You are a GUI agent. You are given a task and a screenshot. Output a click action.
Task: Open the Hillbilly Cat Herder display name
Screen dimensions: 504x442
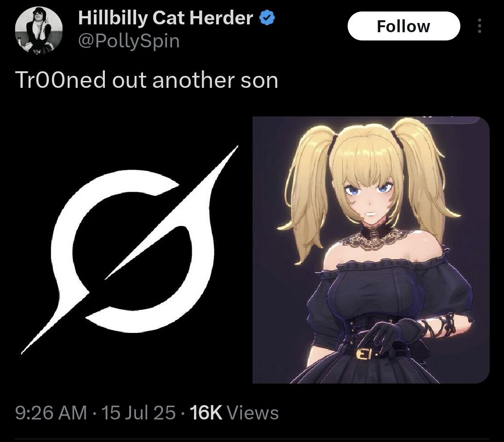166,17
